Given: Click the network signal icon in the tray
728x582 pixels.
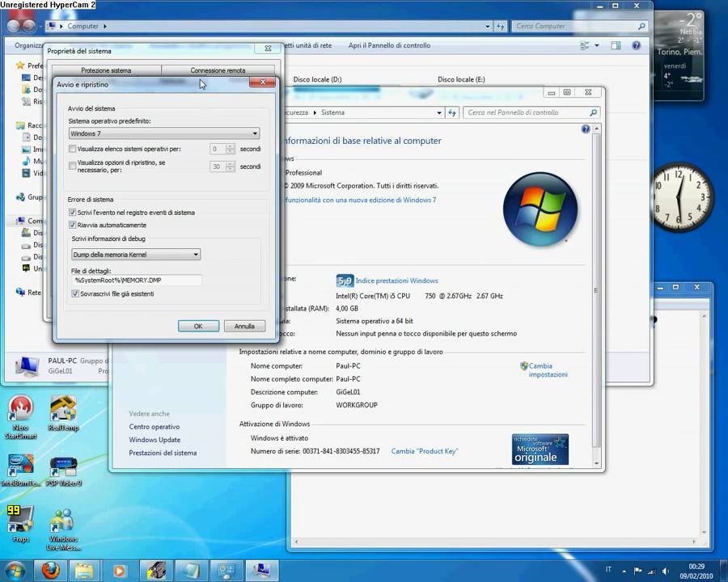Looking at the screenshot, I should coord(651,571).
